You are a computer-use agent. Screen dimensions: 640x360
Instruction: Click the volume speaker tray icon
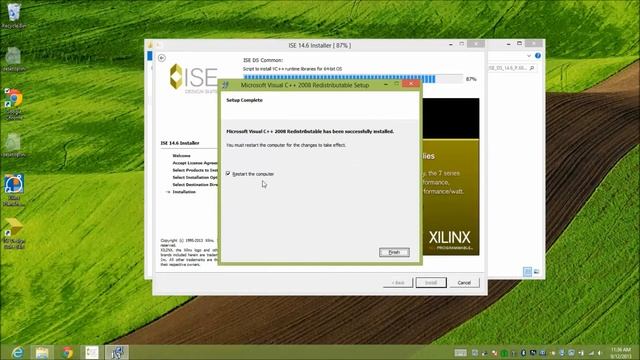tap(600, 353)
